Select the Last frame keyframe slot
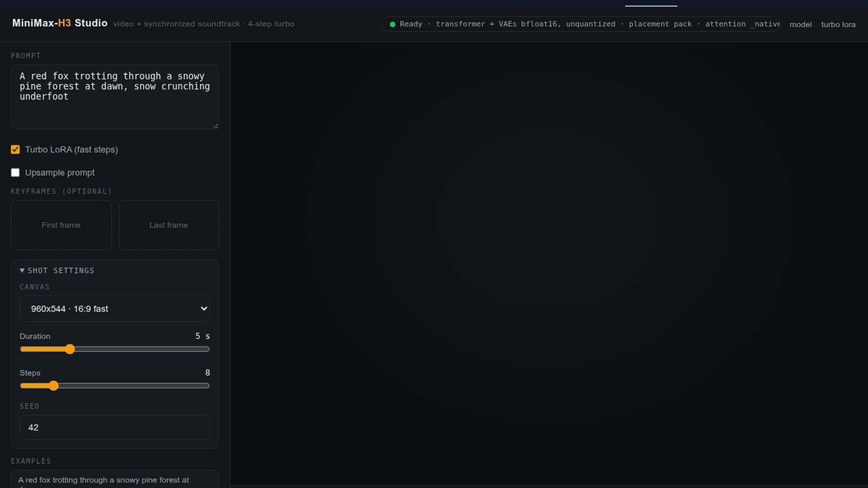Viewport: 868px width, 488px height. 169,225
